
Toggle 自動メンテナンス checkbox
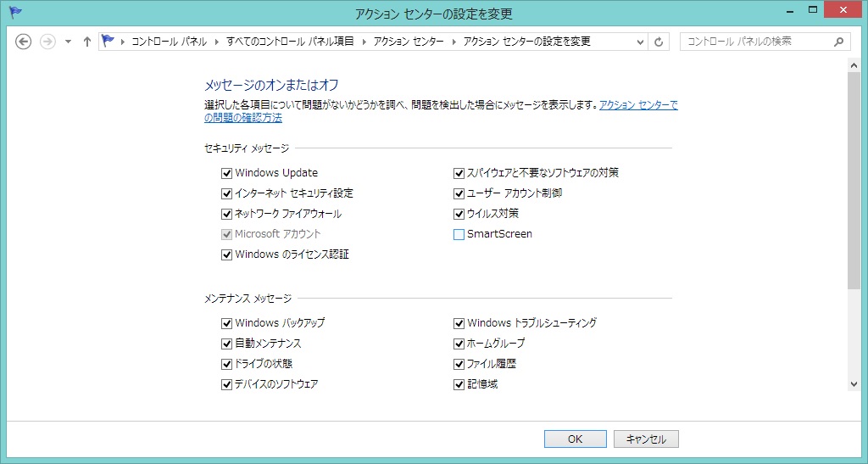(x=226, y=344)
